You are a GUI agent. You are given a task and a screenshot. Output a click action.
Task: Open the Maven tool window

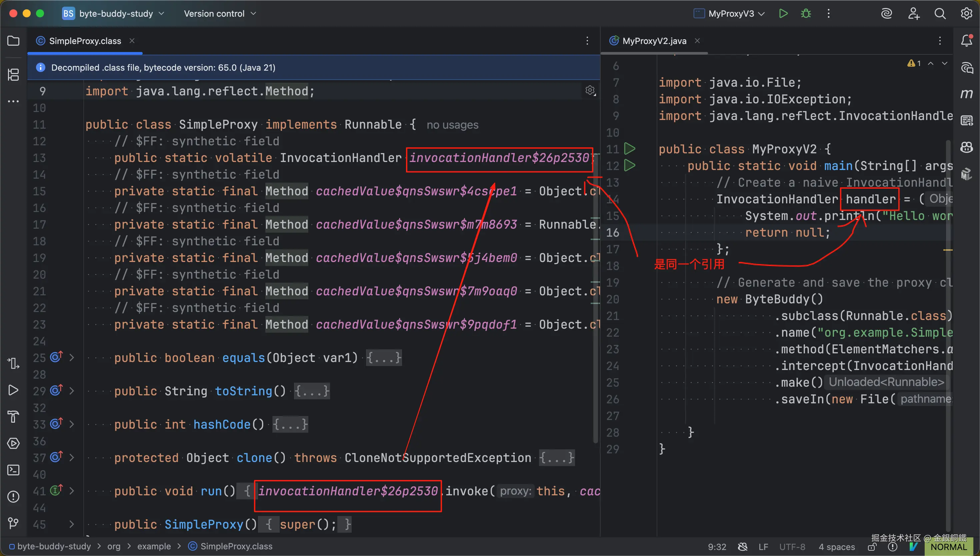pyautogui.click(x=967, y=94)
